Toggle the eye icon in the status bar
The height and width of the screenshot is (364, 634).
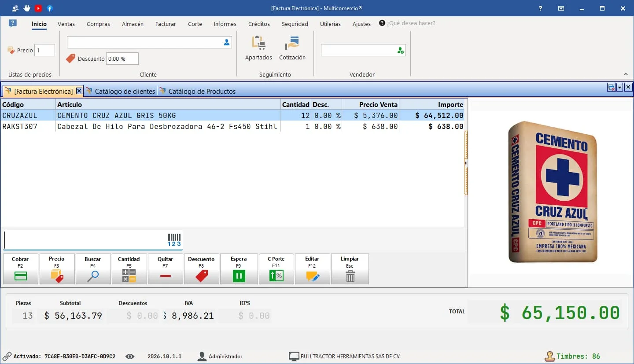click(130, 357)
